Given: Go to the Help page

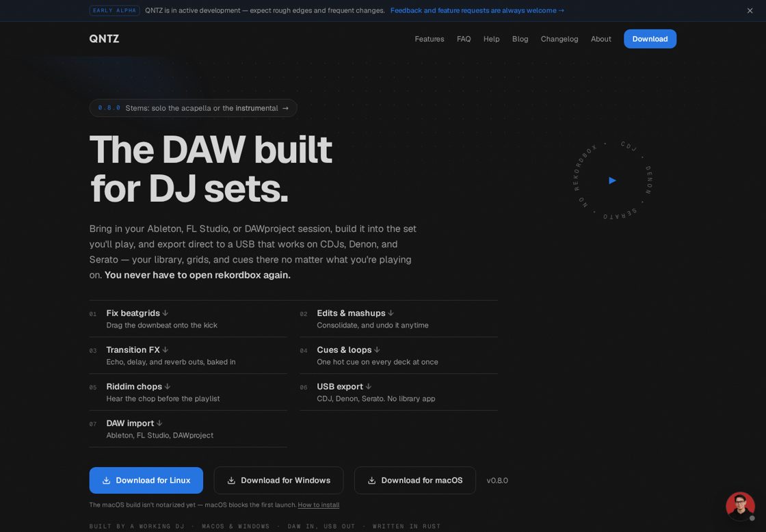Looking at the screenshot, I should pyautogui.click(x=492, y=39).
